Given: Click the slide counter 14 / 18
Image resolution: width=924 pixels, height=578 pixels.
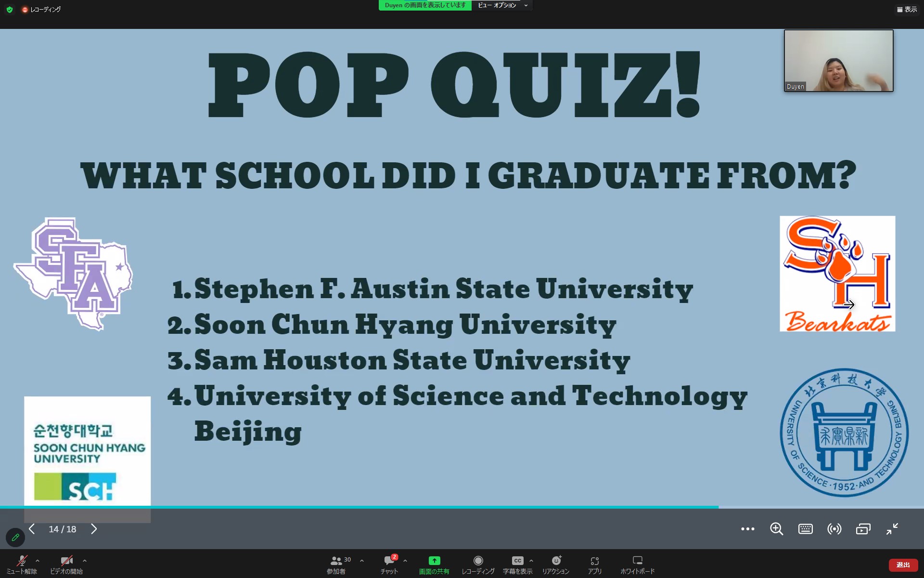Looking at the screenshot, I should pyautogui.click(x=63, y=529).
